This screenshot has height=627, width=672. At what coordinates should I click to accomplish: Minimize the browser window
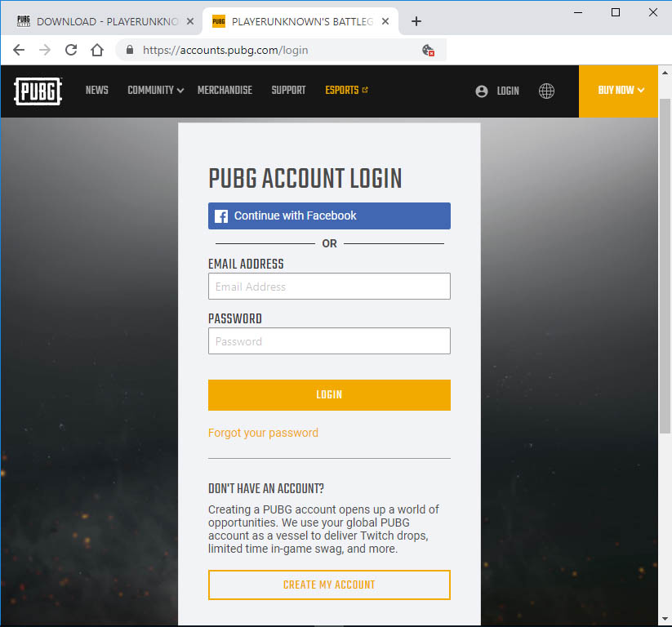(x=578, y=12)
